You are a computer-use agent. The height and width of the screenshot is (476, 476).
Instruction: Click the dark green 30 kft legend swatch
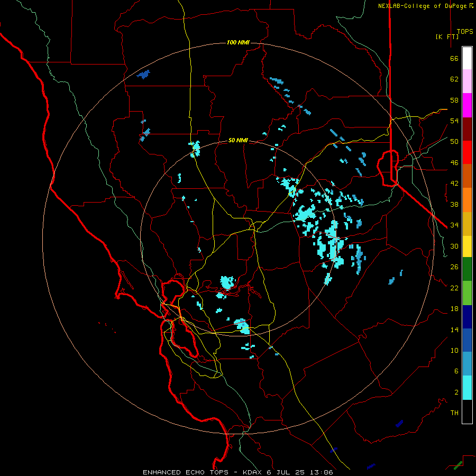[467, 269]
